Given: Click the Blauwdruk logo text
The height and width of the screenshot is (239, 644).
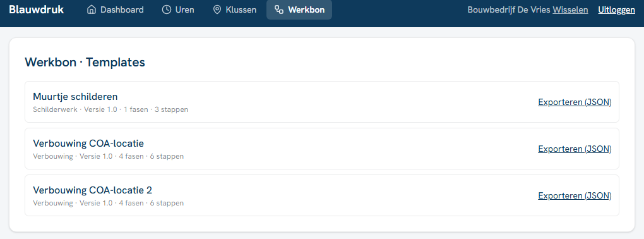Looking at the screenshot, I should click(36, 9).
